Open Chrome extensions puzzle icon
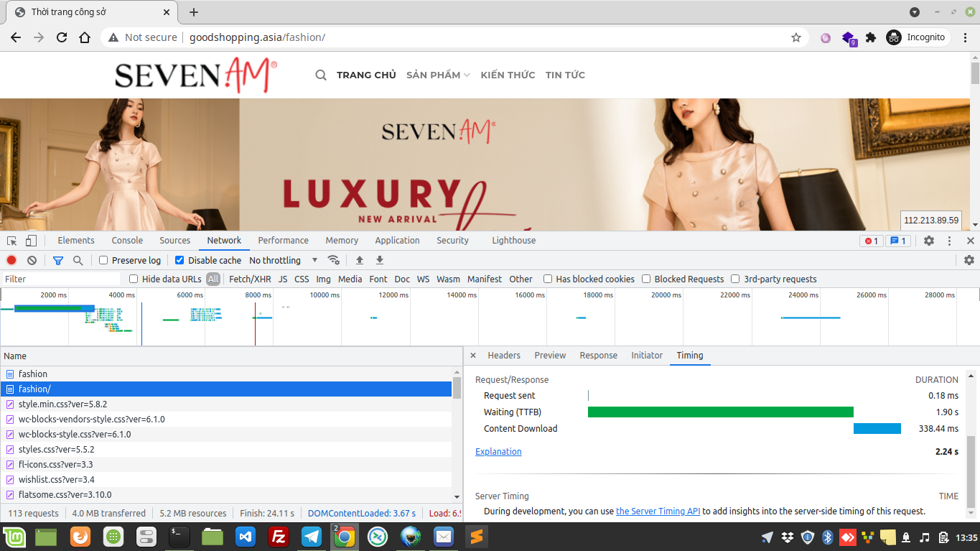Image resolution: width=980 pixels, height=551 pixels. tap(871, 37)
